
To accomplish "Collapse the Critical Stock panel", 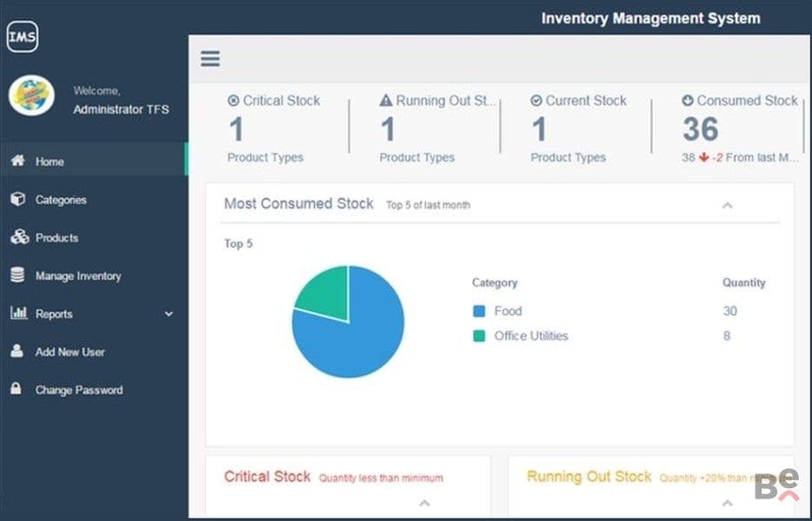I will pyautogui.click(x=424, y=503).
